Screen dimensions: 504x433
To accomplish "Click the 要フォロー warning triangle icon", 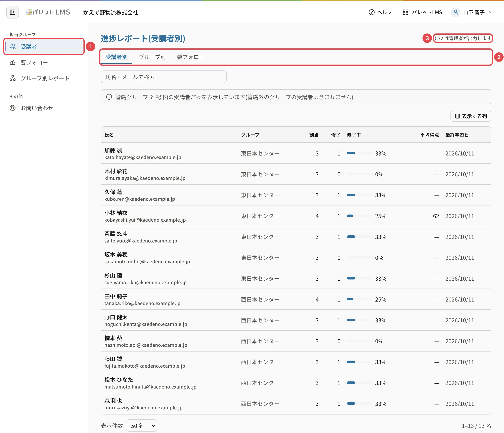I will coord(13,62).
